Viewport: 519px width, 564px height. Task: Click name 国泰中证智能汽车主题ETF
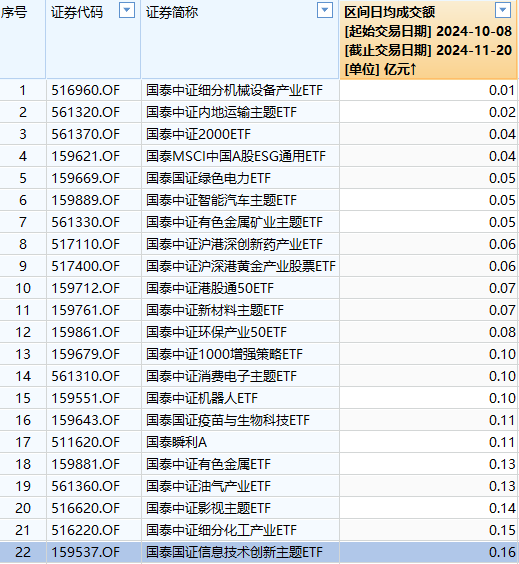(222, 200)
